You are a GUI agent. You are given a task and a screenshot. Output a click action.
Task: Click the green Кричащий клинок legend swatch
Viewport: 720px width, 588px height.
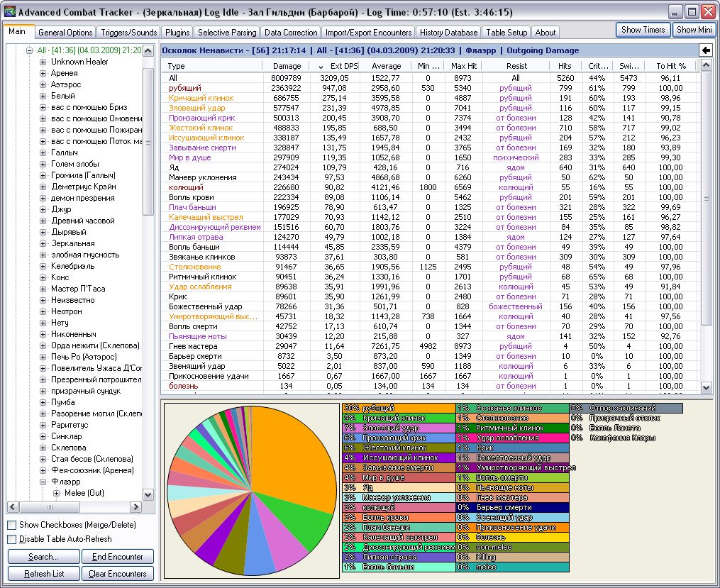(x=399, y=418)
